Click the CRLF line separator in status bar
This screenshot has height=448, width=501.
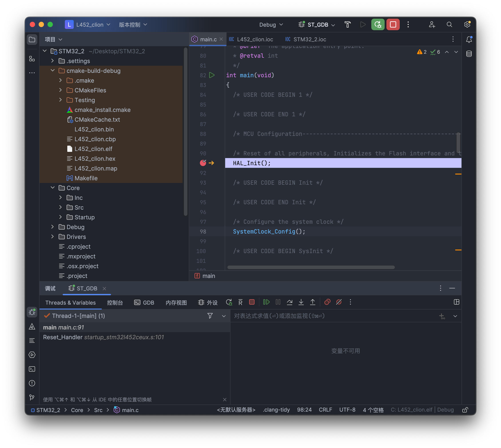point(325,410)
